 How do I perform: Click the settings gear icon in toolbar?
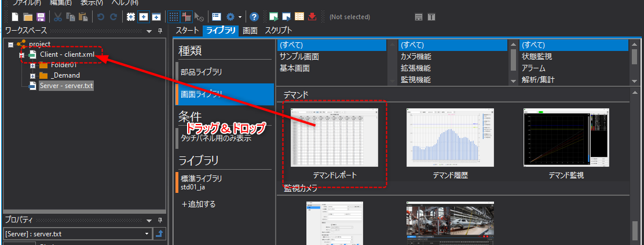coord(231,17)
